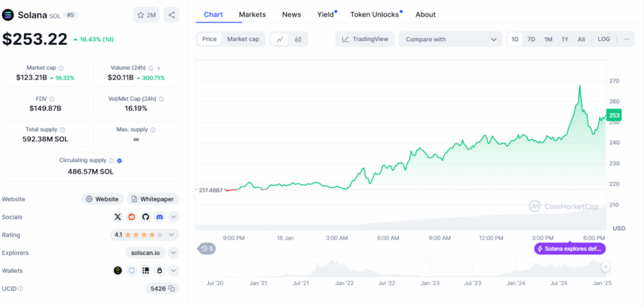Click the share icon button
The width and height of the screenshot is (644, 306).
[171, 15]
